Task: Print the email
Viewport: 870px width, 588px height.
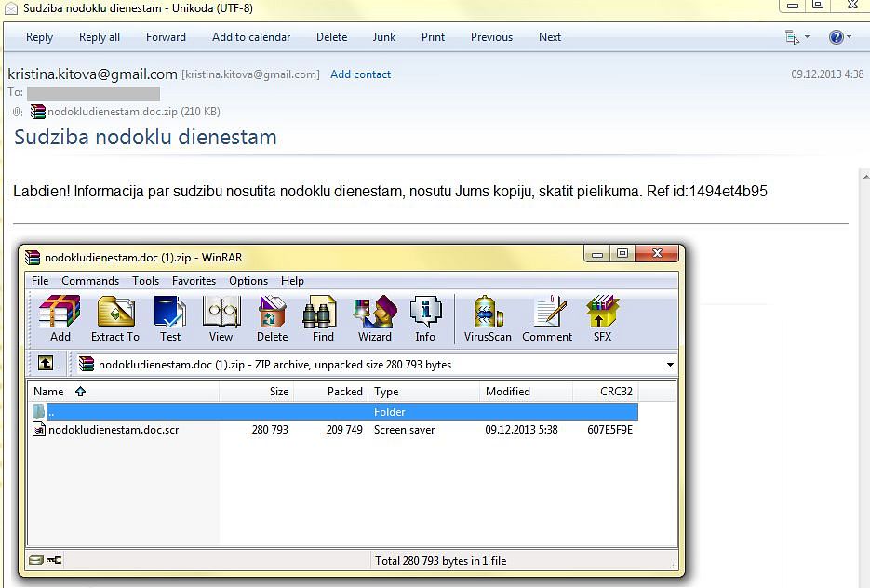Action: pos(433,37)
